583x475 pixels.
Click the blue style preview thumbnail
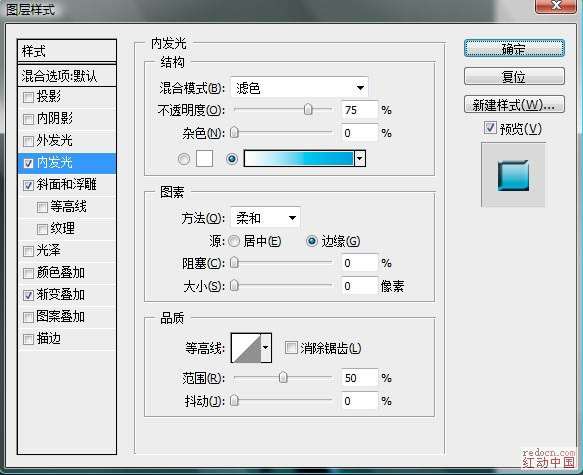pyautogui.click(x=513, y=175)
